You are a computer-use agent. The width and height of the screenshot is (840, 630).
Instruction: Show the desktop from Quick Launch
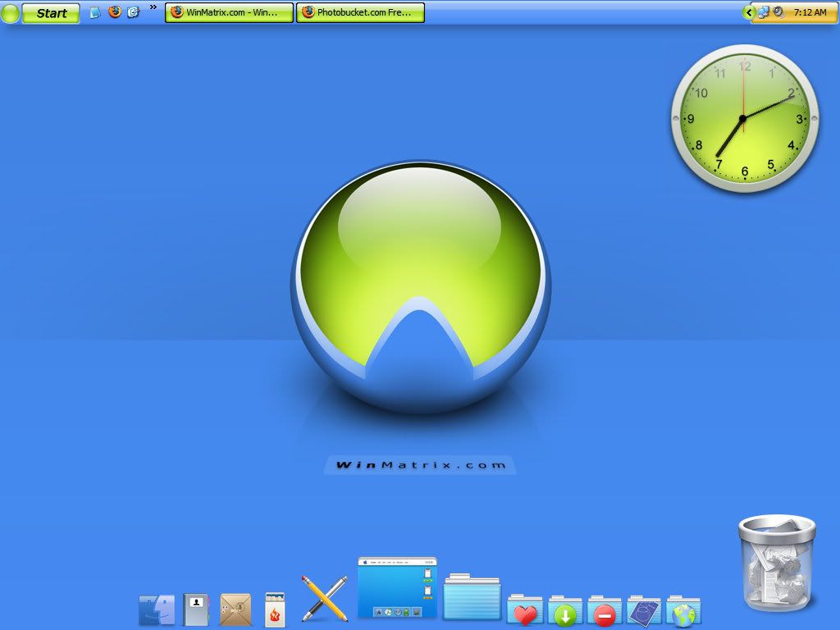(95, 12)
